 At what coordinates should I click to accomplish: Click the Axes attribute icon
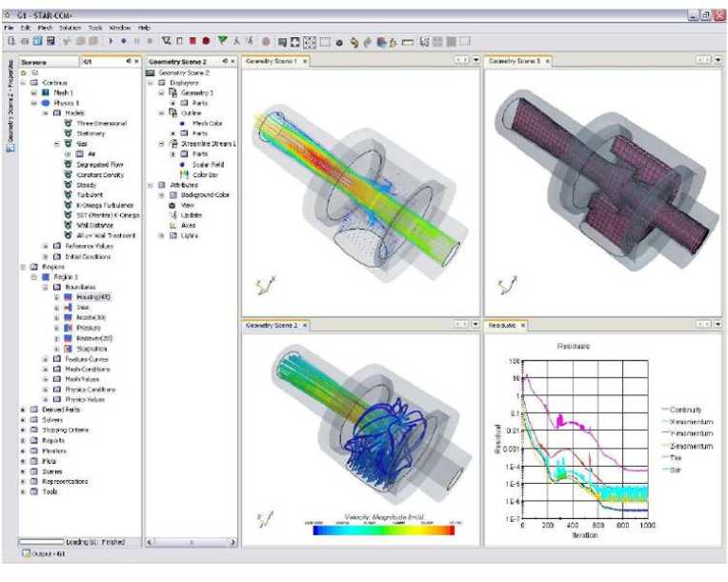[173, 226]
